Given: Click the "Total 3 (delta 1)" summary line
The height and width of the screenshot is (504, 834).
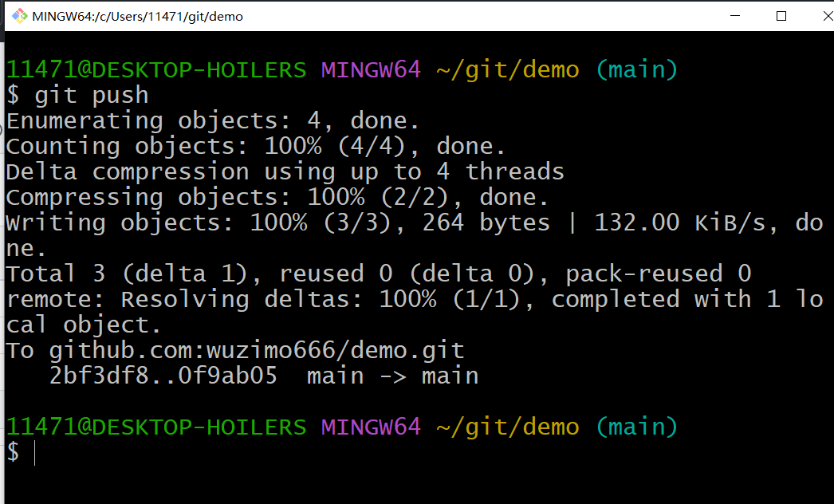Looking at the screenshot, I should (379, 274).
